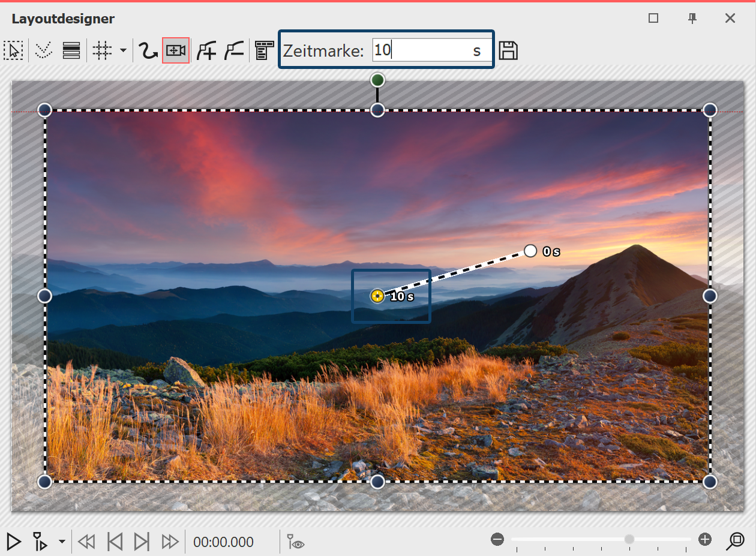This screenshot has width=756, height=556.
Task: Open the text alignment layout icon
Action: pyautogui.click(x=264, y=51)
